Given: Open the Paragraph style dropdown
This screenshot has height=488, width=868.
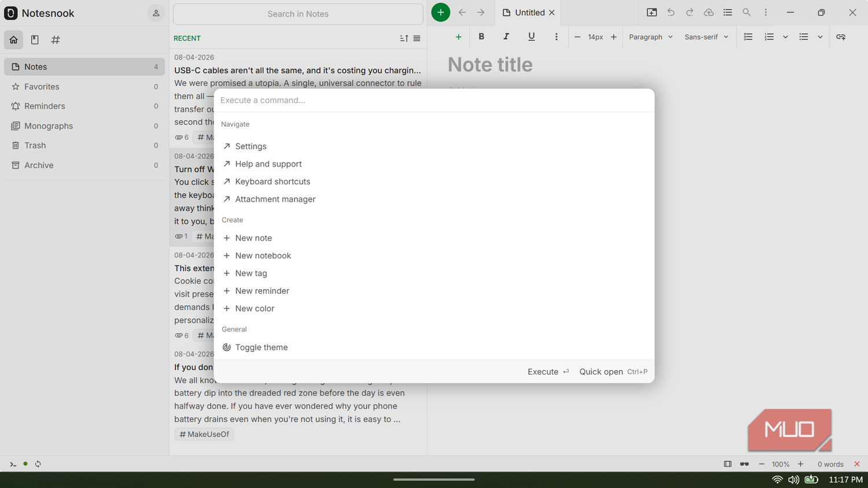Looking at the screenshot, I should 651,36.
